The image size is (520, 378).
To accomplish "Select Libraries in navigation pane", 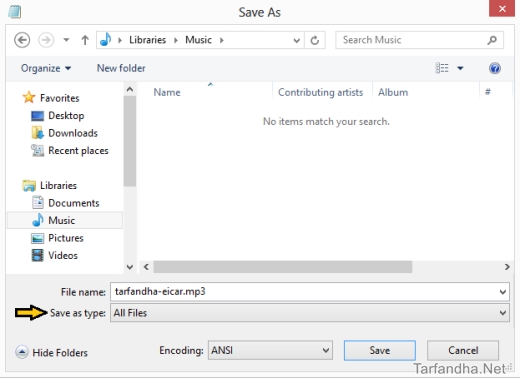I will 58,185.
